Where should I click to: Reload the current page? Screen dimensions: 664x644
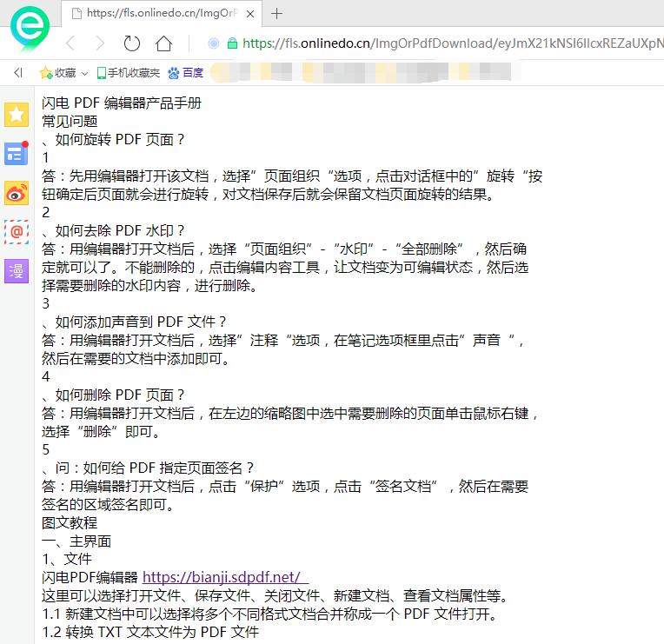tap(132, 43)
